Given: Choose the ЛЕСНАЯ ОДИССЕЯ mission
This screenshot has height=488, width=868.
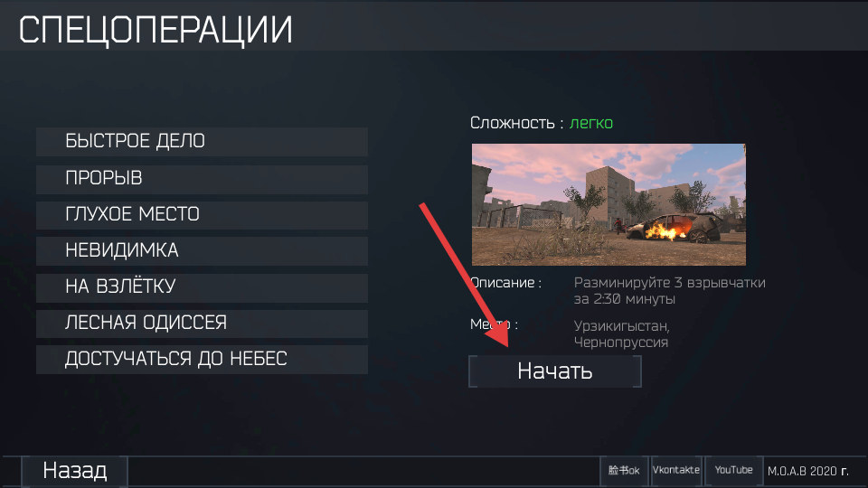Looking at the screenshot, I should pos(202,324).
